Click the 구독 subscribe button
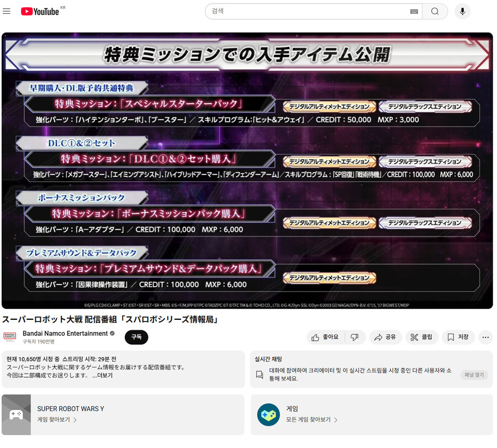The image size is (497, 448). pyautogui.click(x=136, y=337)
